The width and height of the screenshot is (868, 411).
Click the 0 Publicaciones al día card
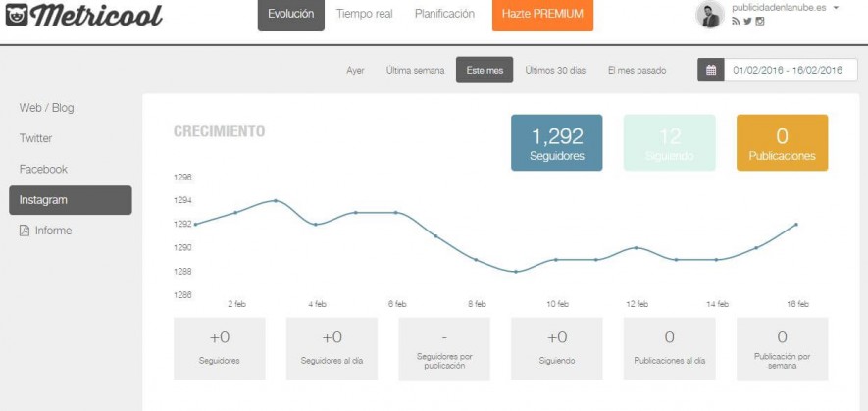click(669, 348)
